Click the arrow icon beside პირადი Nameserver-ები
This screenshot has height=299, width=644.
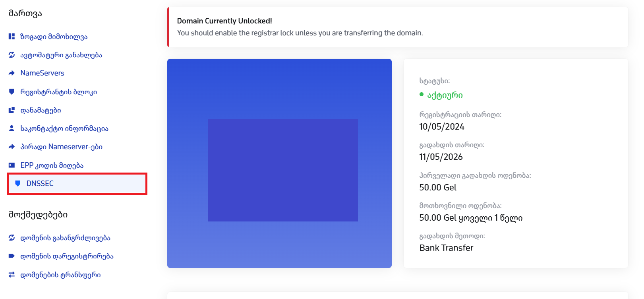point(12,147)
